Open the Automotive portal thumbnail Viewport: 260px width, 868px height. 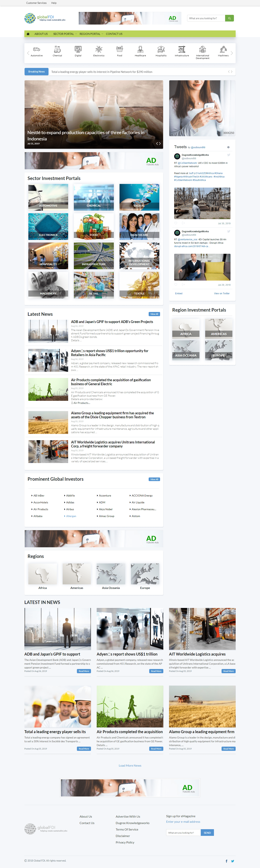[x=48, y=197]
